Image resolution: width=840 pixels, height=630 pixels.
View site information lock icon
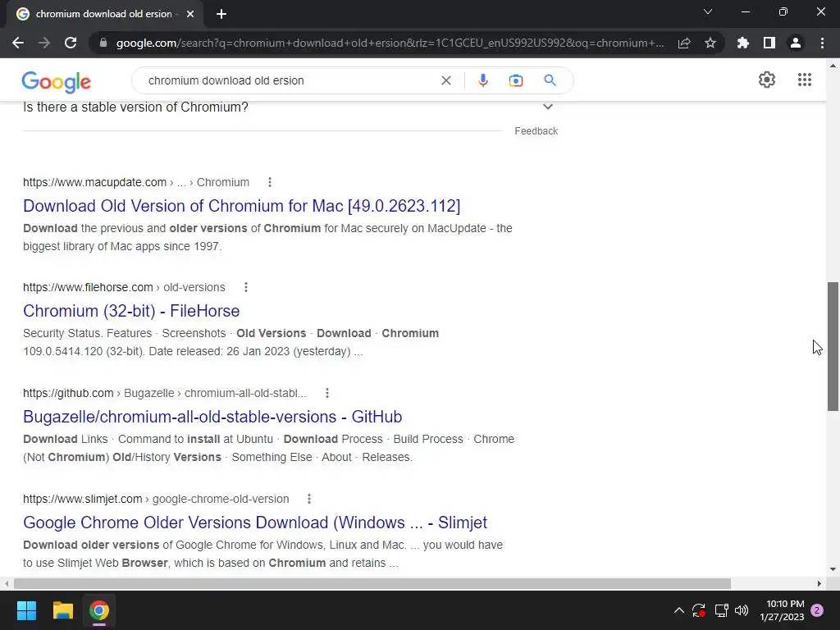tap(103, 43)
